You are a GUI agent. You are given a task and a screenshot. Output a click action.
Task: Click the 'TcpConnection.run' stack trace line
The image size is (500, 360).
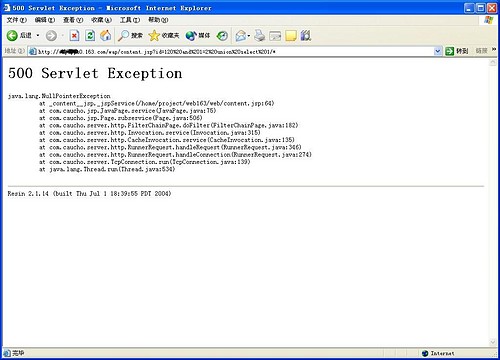coord(145,162)
